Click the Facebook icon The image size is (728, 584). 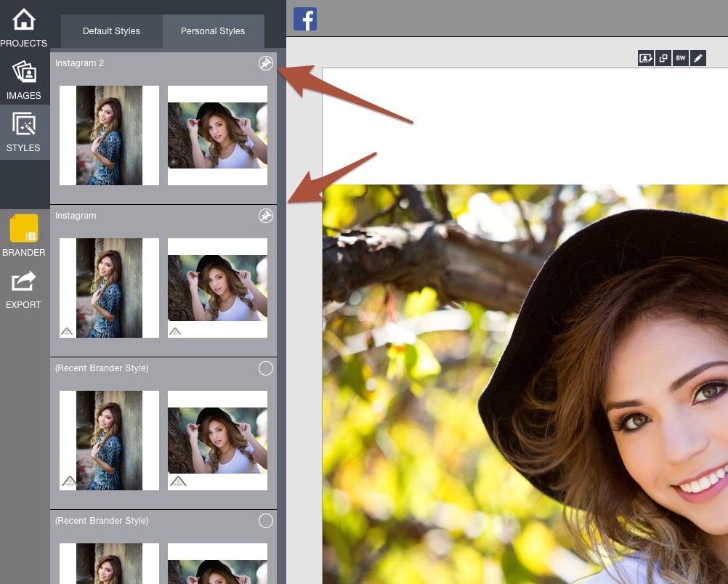click(305, 19)
